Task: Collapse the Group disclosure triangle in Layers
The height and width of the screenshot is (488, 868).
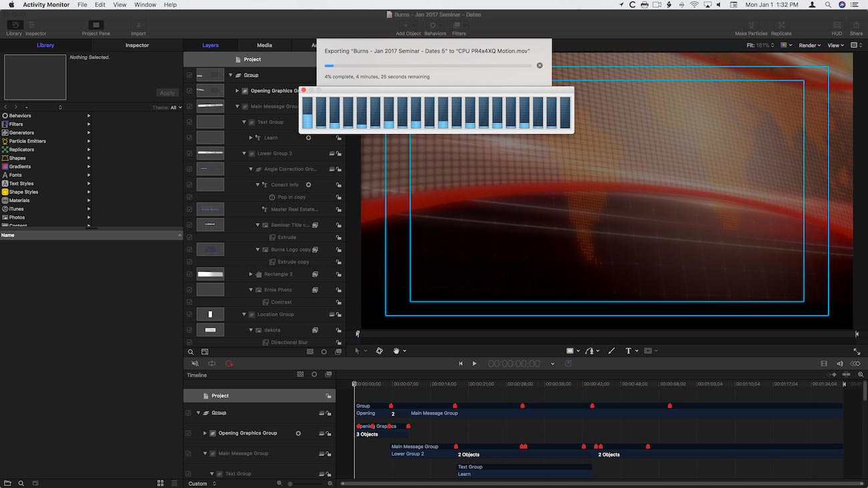Action: [x=230, y=75]
